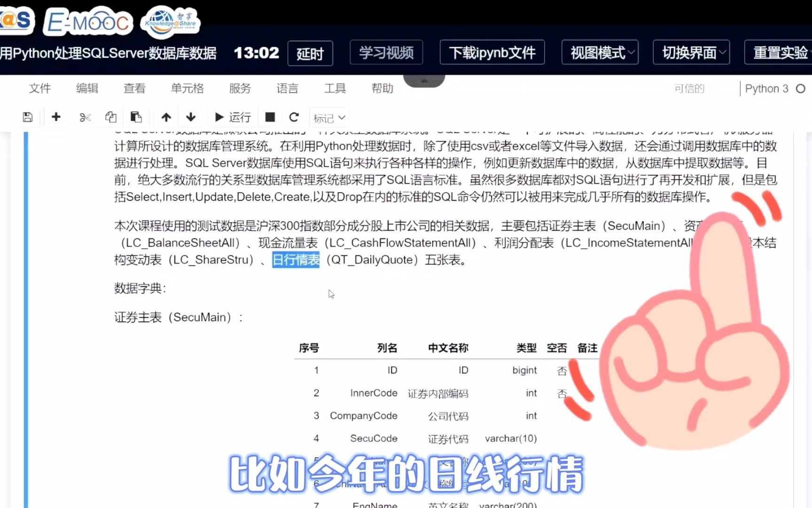This screenshot has height=508, width=812.
Task: Expand the 视图模式 dropdown
Action: 600,52
